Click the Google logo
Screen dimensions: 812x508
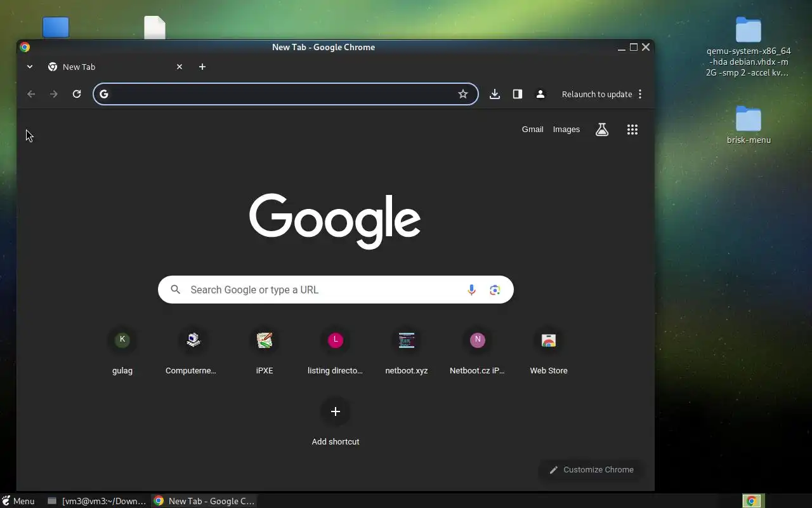click(335, 220)
